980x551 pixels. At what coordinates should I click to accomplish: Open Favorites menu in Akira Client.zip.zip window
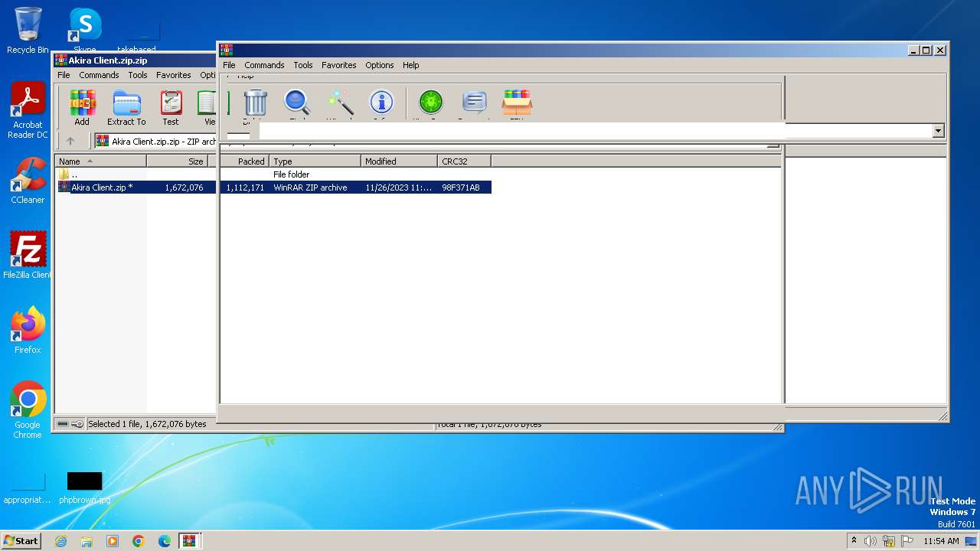tap(173, 75)
